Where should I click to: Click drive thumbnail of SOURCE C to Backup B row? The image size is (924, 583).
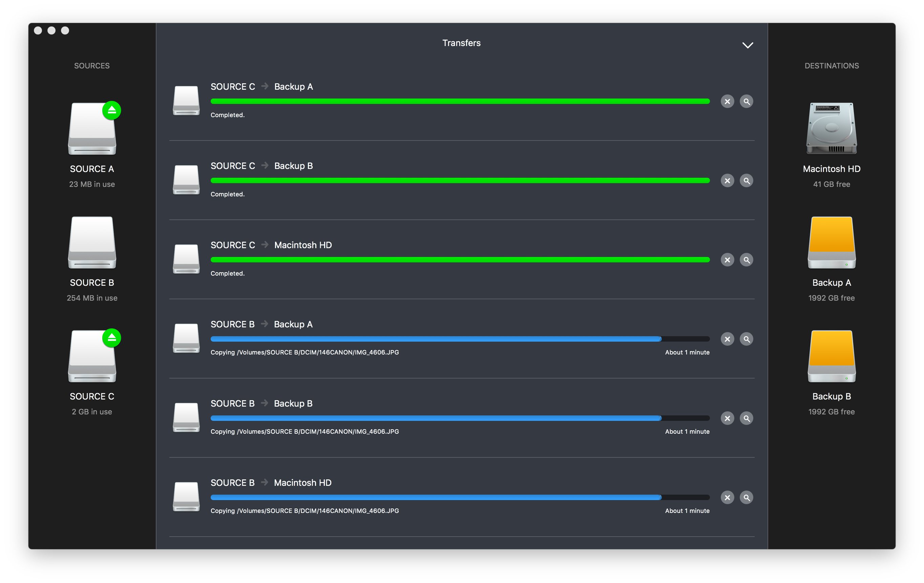186,180
